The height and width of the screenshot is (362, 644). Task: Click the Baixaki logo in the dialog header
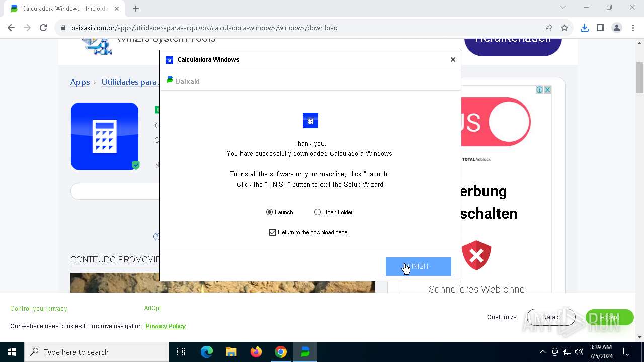point(183,81)
